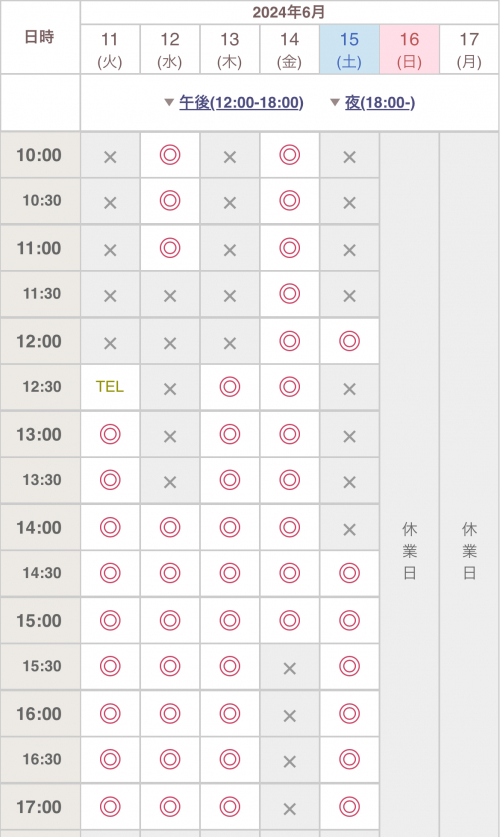Click the triangle arrow beside 午後
The image size is (500, 837).
[x=169, y=102]
